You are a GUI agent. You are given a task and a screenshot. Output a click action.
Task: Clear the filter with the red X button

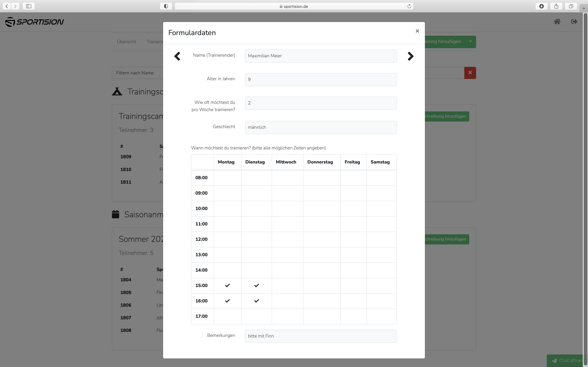[470, 73]
